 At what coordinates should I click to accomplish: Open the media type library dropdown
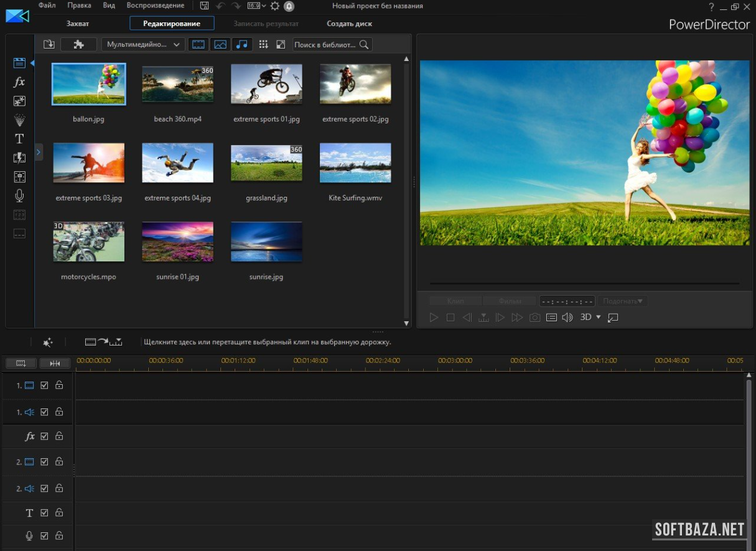(x=143, y=44)
